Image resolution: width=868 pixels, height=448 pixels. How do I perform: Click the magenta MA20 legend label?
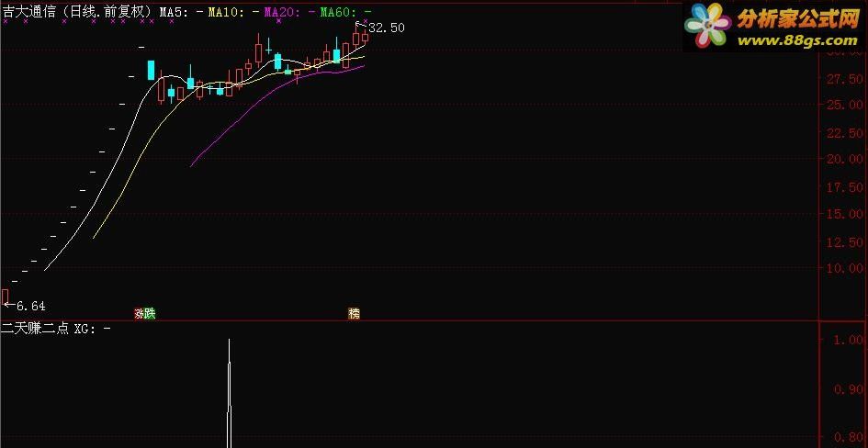pyautogui.click(x=290, y=12)
